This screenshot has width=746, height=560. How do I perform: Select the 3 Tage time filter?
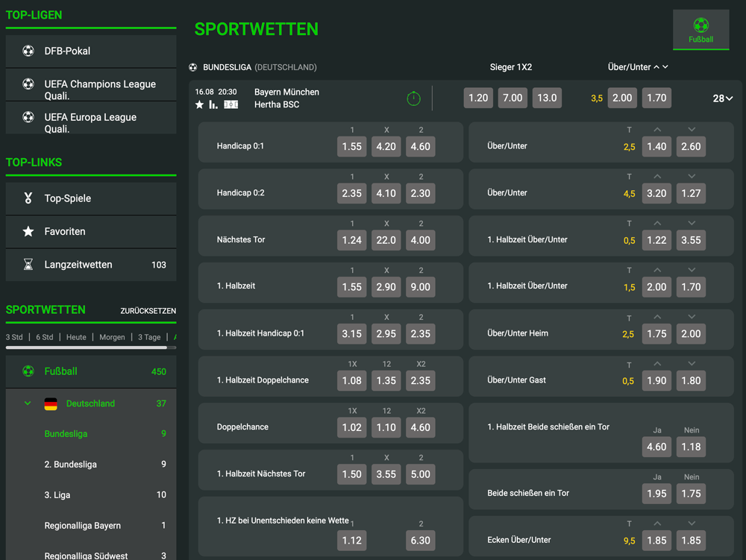[149, 337]
